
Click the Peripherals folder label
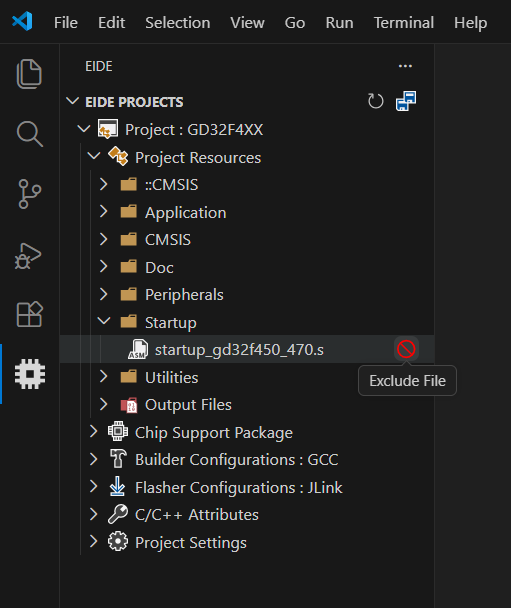point(184,295)
